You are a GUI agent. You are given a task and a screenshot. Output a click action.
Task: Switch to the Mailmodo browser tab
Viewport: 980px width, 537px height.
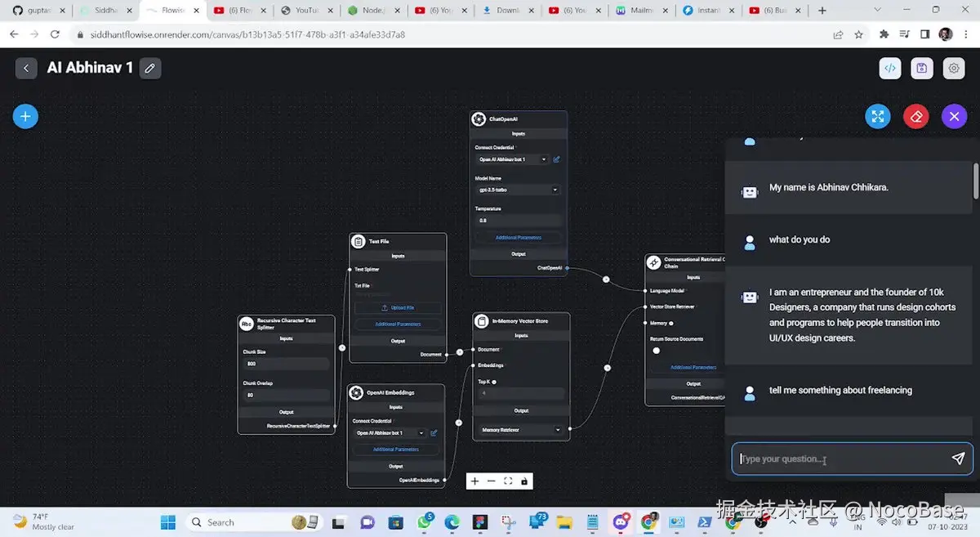[x=642, y=11]
